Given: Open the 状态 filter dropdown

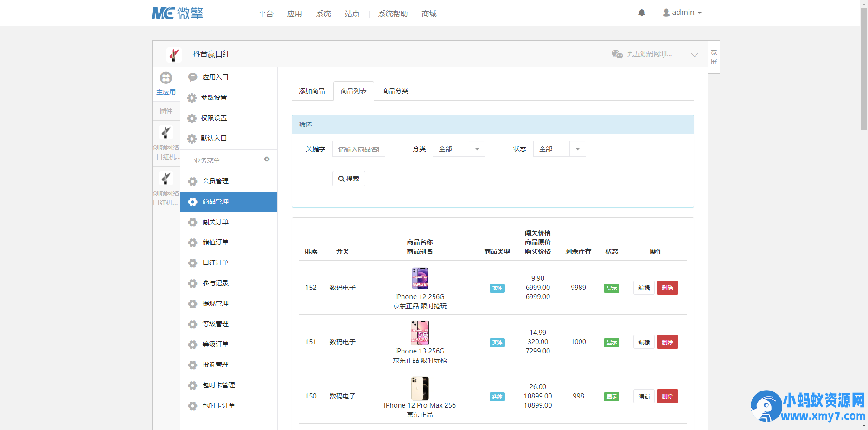Looking at the screenshot, I should pyautogui.click(x=559, y=149).
